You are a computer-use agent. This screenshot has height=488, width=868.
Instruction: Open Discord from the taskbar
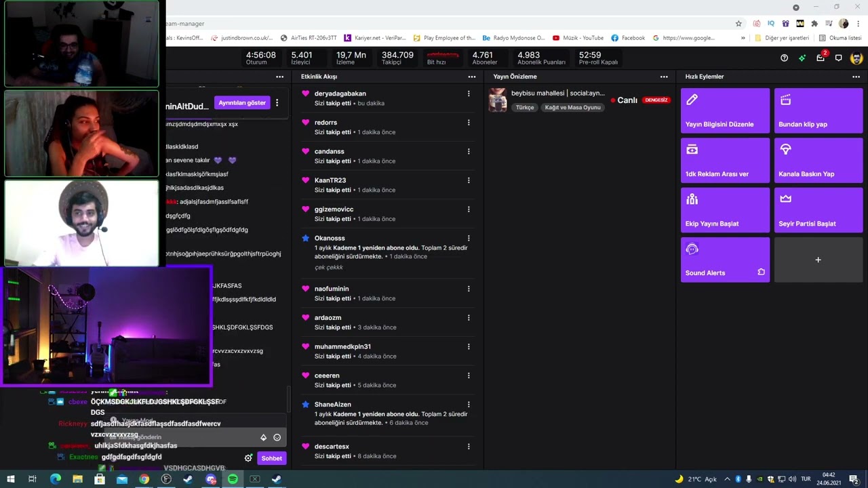click(x=210, y=479)
